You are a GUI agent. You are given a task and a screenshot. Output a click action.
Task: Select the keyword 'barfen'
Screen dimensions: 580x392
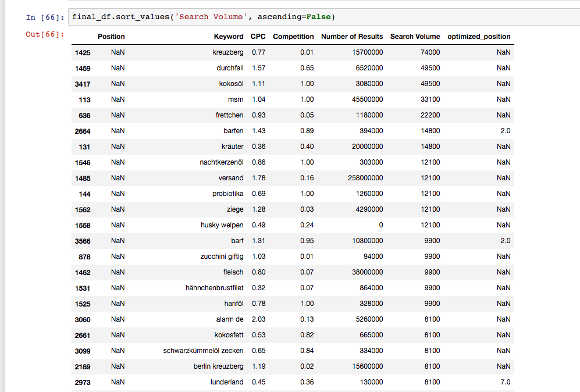pos(233,131)
